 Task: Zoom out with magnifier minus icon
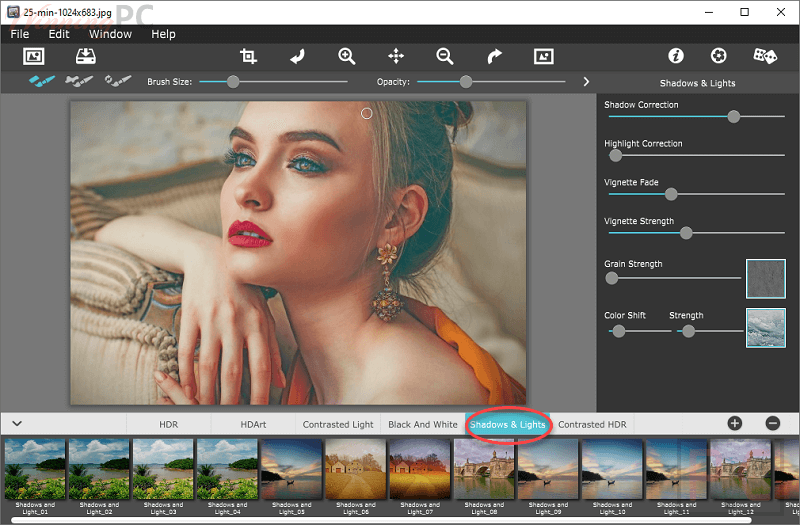(444, 56)
